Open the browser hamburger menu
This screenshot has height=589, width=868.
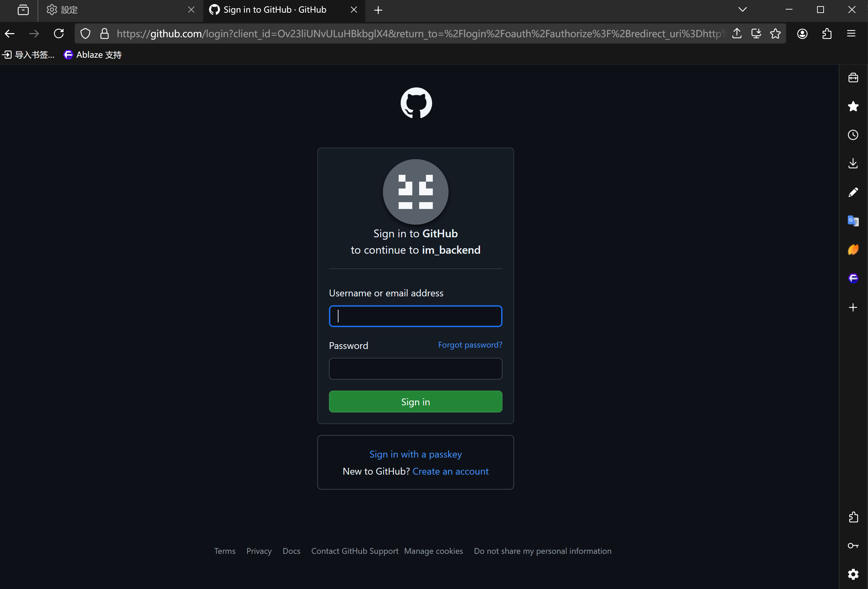click(x=851, y=33)
